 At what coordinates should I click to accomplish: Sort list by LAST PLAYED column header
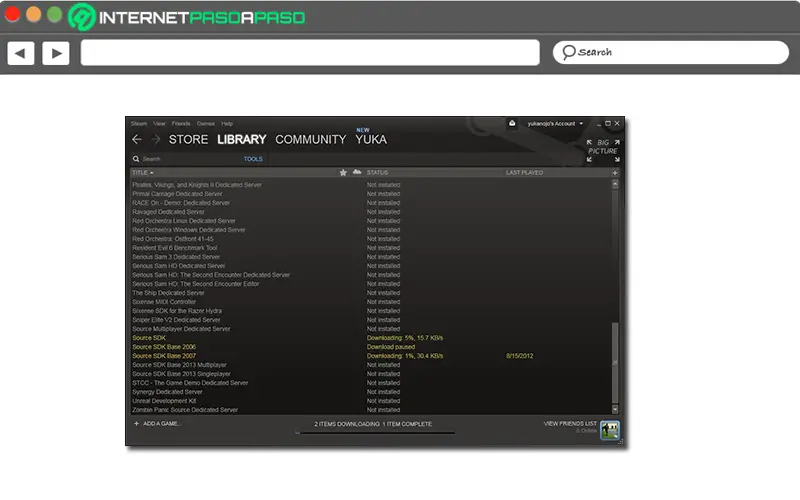524,172
